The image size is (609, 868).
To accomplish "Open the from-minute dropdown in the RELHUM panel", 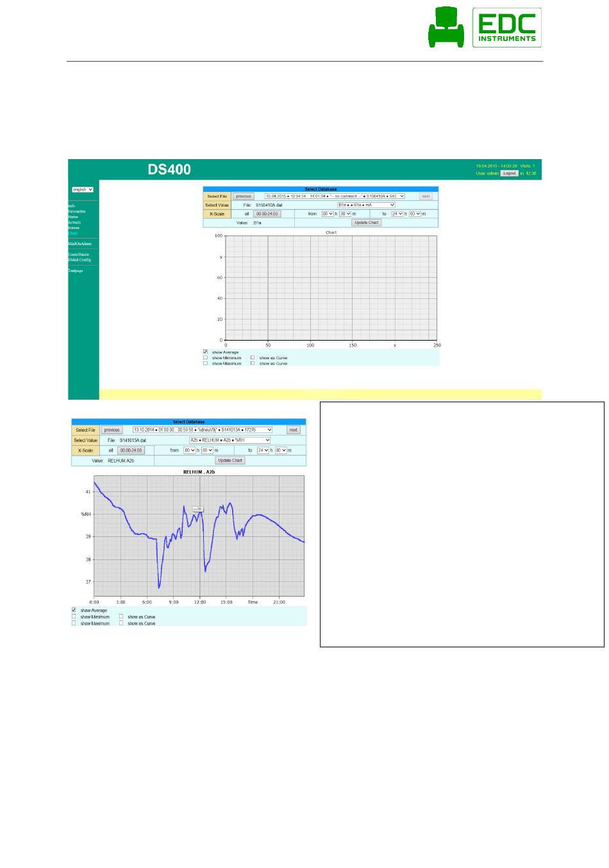I will pyautogui.click(x=207, y=450).
